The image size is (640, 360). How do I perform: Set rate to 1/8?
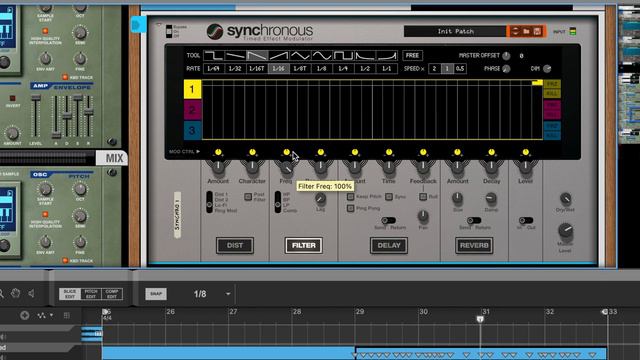pos(322,69)
